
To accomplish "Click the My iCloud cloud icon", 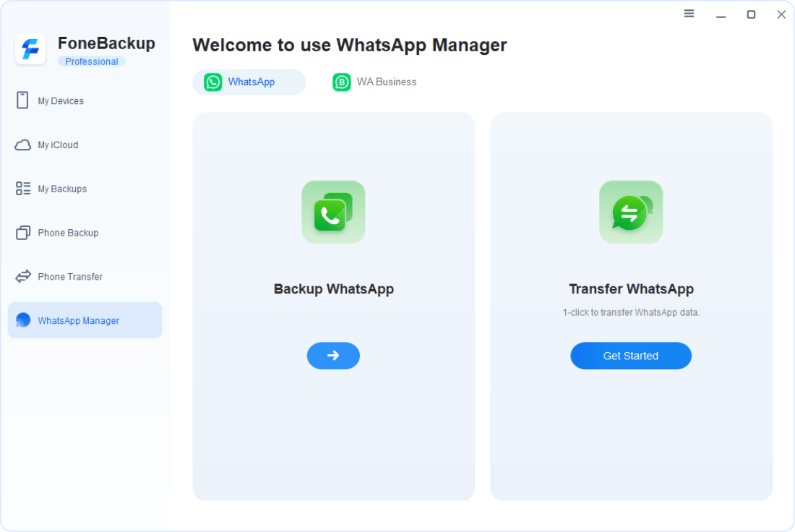I will click(23, 145).
